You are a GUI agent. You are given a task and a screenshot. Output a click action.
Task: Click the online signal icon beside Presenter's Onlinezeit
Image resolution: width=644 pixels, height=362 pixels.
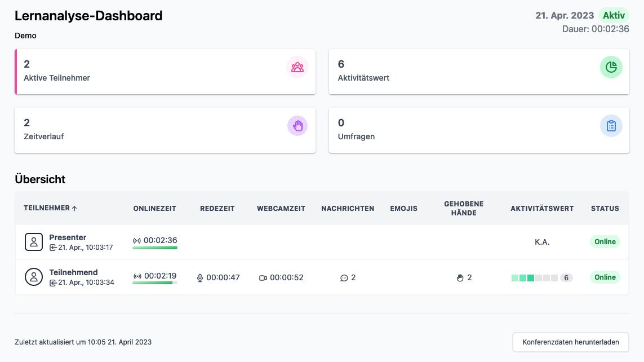tap(136, 239)
